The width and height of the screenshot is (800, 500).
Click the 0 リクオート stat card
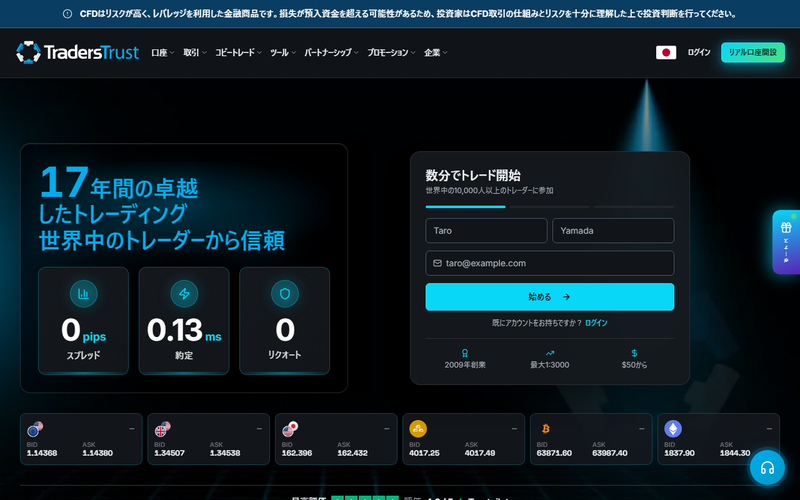click(285, 321)
